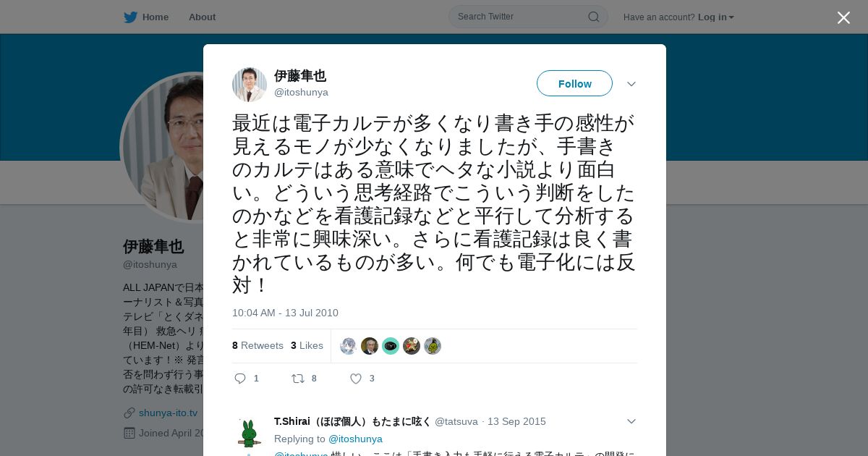868x456 pixels.
Task: Close the tweet overlay with the X icon
Action: [x=843, y=17]
